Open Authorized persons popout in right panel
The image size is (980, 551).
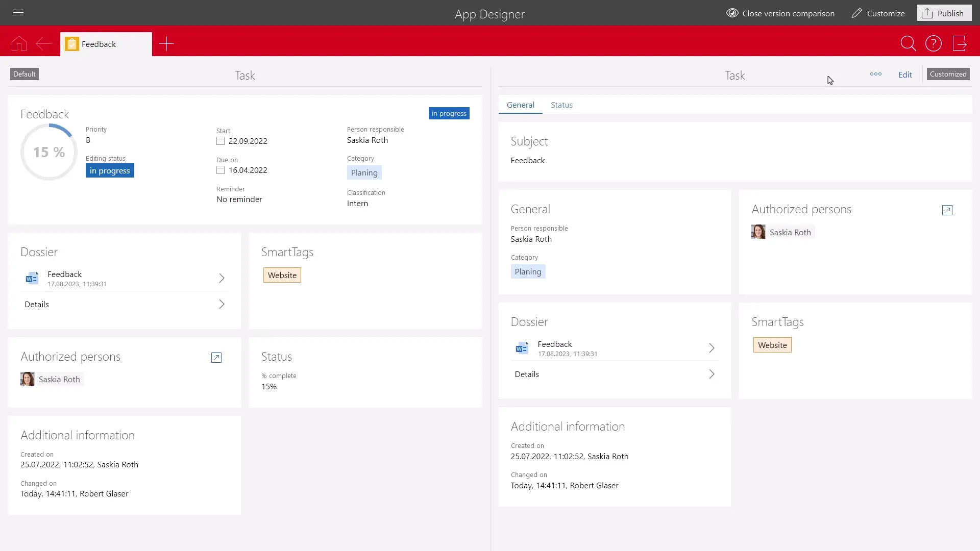[x=947, y=210]
